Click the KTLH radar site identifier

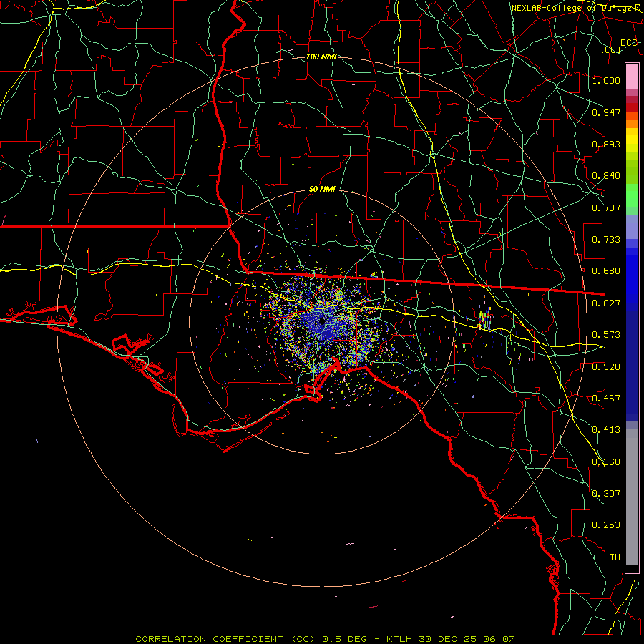click(399, 639)
